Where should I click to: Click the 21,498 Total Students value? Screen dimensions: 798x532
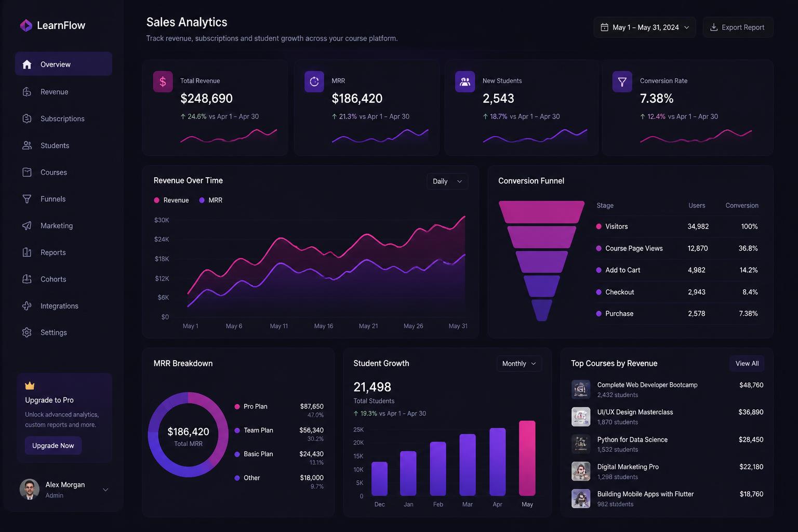372,387
